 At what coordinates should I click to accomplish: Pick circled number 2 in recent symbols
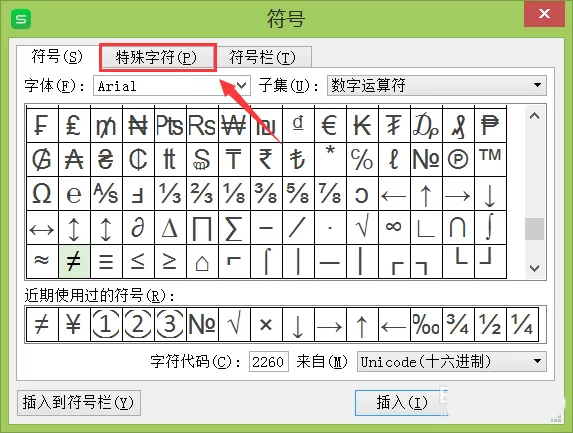(x=138, y=324)
